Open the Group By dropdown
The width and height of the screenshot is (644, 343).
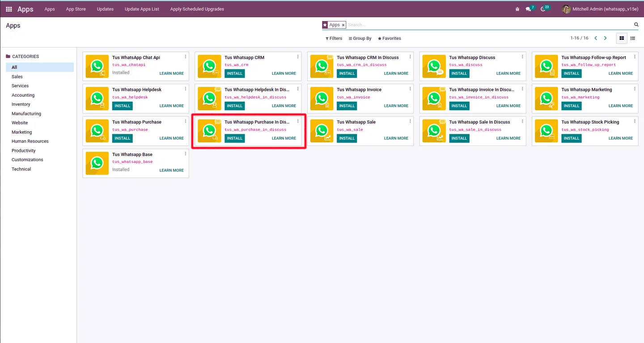click(x=360, y=39)
